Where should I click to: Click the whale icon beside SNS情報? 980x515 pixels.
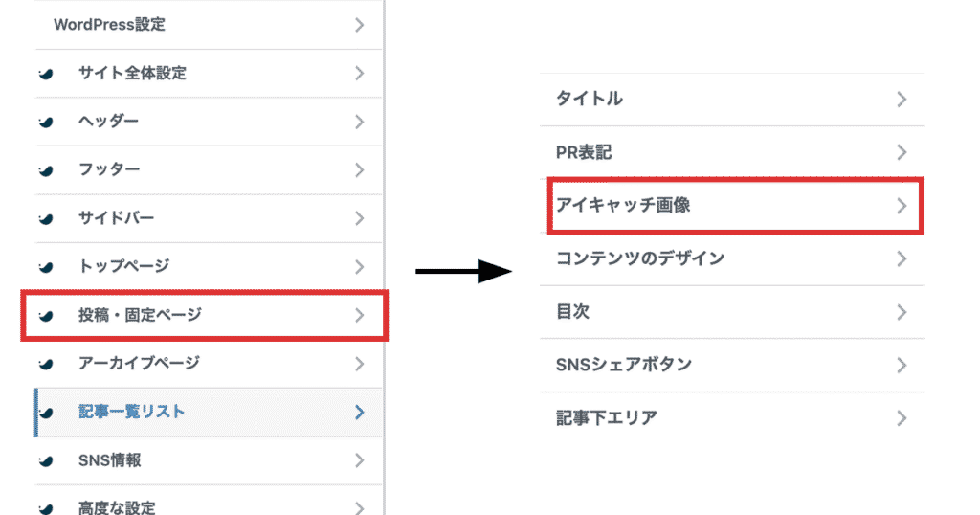[44, 461]
